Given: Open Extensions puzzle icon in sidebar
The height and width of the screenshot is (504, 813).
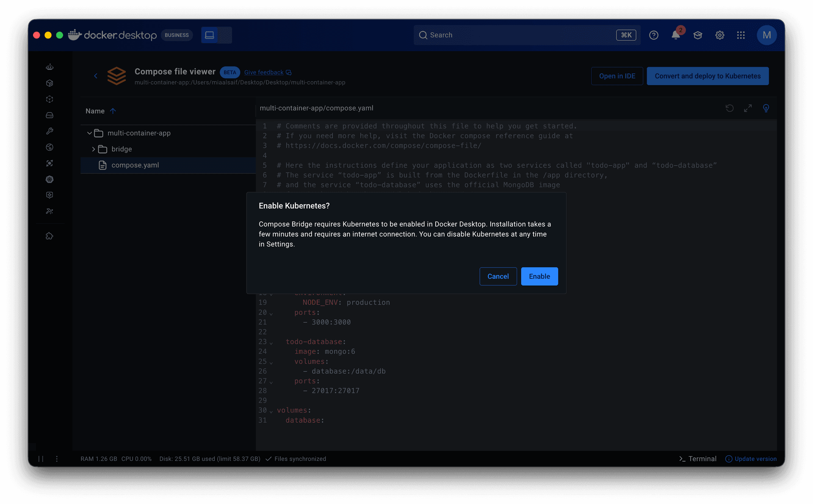Looking at the screenshot, I should click(x=50, y=236).
